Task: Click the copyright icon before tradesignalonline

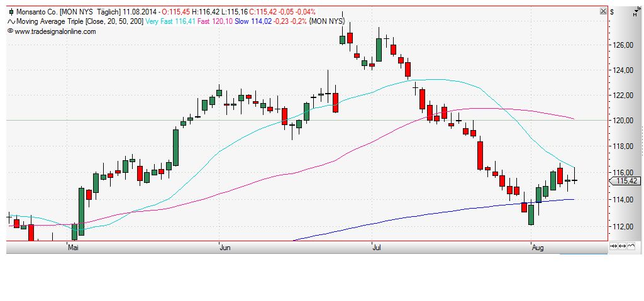Action: click(x=11, y=31)
